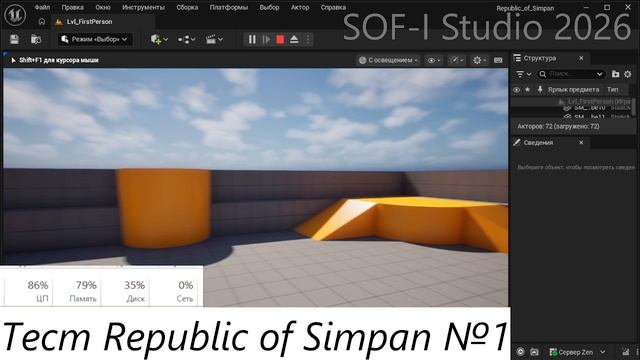640x360 pixels.
Task: Open the Актор menu
Action: point(300,7)
